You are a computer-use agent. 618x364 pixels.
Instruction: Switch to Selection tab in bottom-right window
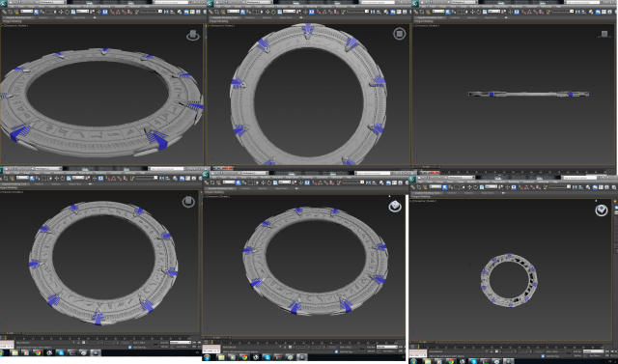pyautogui.click(x=469, y=193)
